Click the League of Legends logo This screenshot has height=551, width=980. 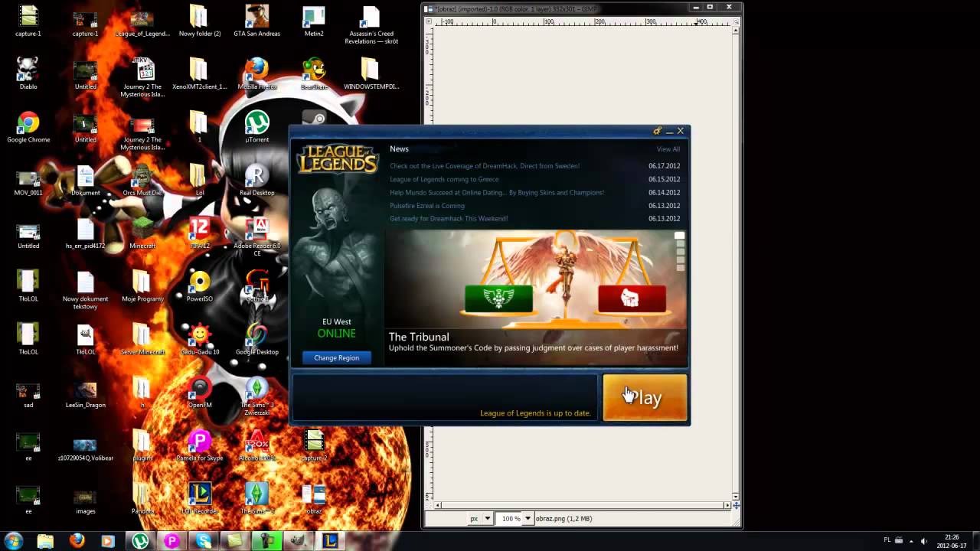[x=337, y=158]
